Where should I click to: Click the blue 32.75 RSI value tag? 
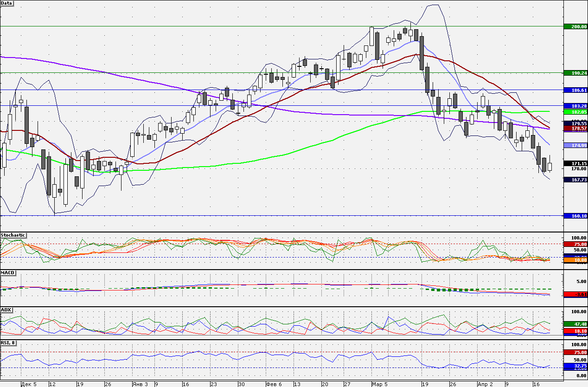pos(575,366)
